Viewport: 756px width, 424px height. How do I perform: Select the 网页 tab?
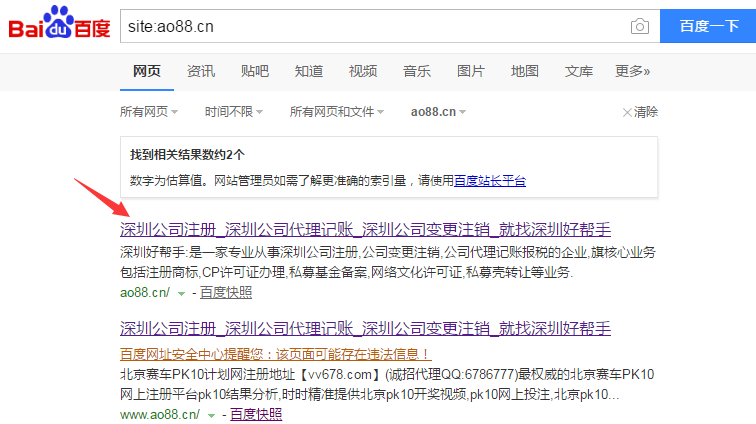[147, 71]
